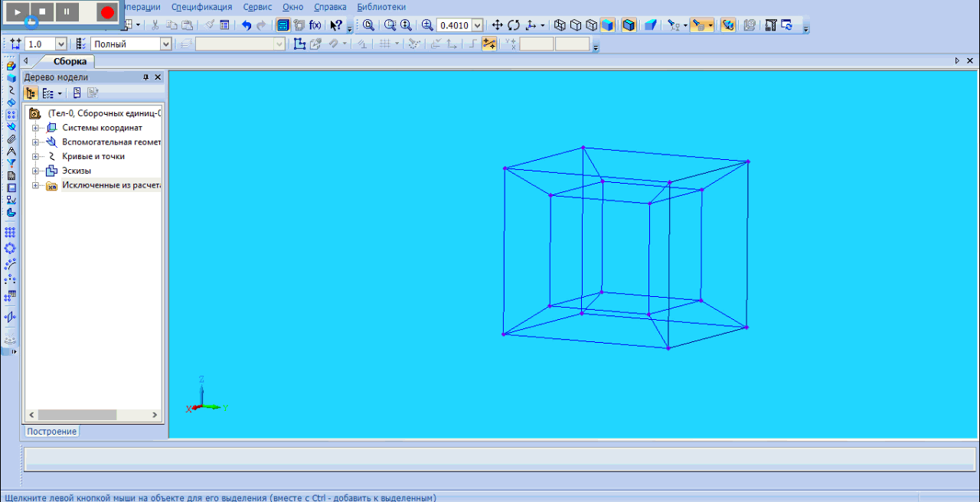Viewport: 980px width, 502px height.
Task: Open the Спецификация menu
Action: [201, 7]
